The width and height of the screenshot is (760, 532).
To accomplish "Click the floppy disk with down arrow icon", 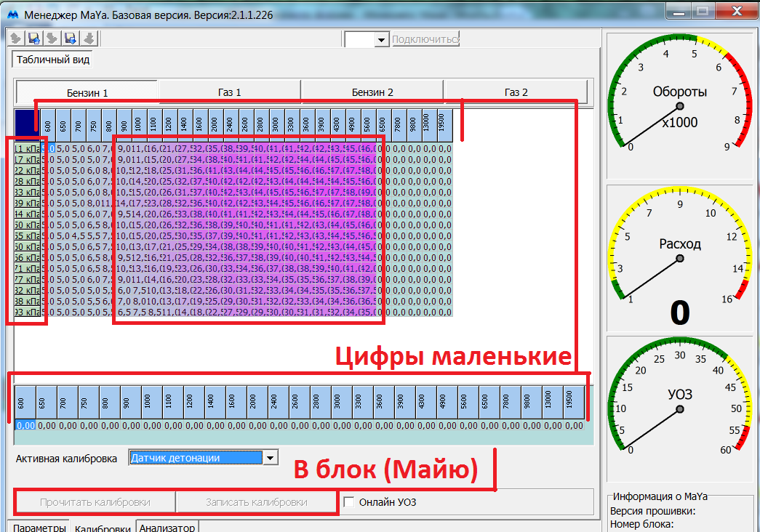I will coord(70,39).
